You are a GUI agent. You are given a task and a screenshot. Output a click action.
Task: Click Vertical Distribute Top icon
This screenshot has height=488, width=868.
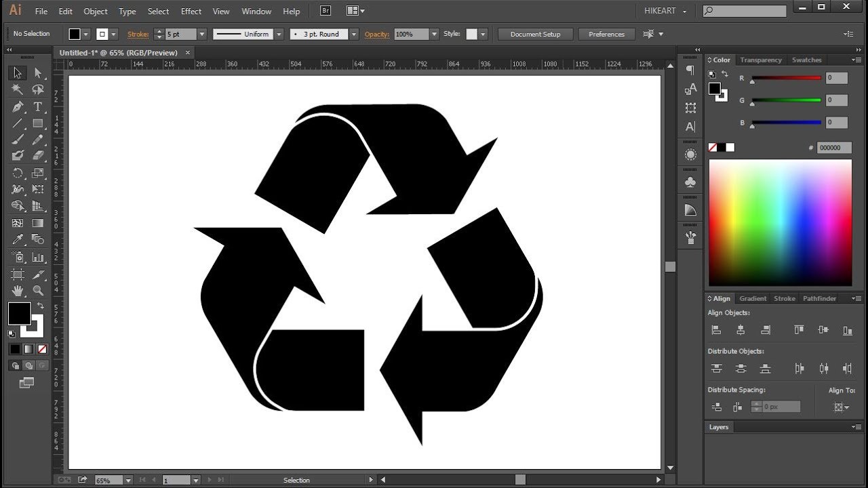716,369
